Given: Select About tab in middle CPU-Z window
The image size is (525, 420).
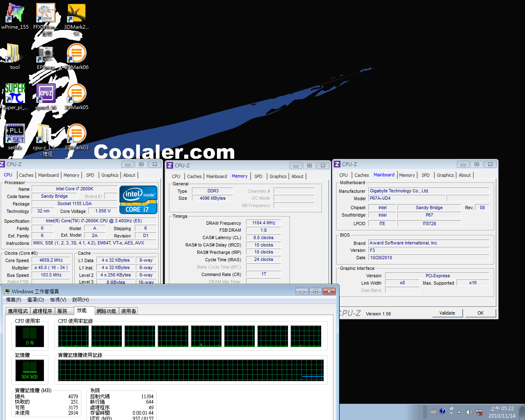Looking at the screenshot, I should click(x=297, y=176).
